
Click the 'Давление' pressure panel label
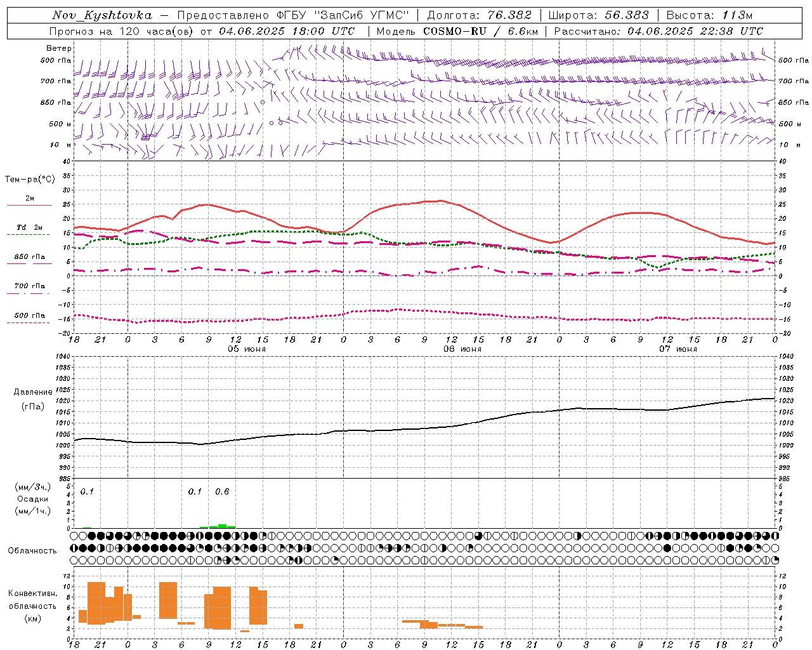33,392
